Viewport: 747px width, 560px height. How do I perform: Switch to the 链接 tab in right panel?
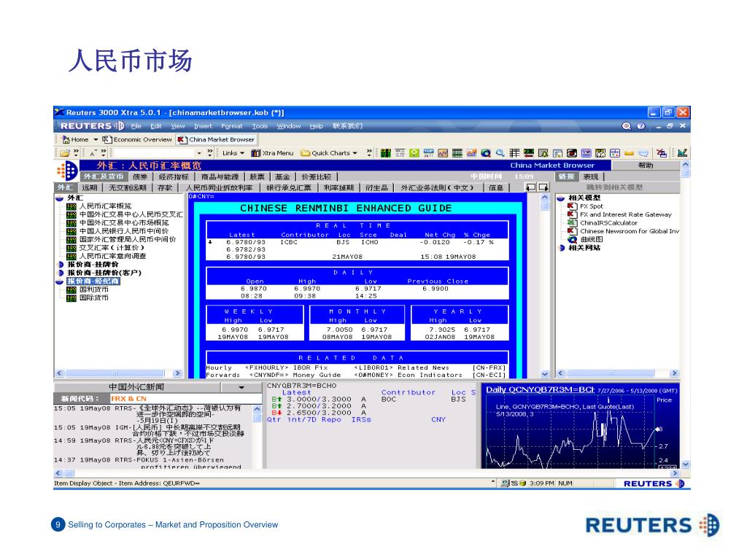coord(567,176)
